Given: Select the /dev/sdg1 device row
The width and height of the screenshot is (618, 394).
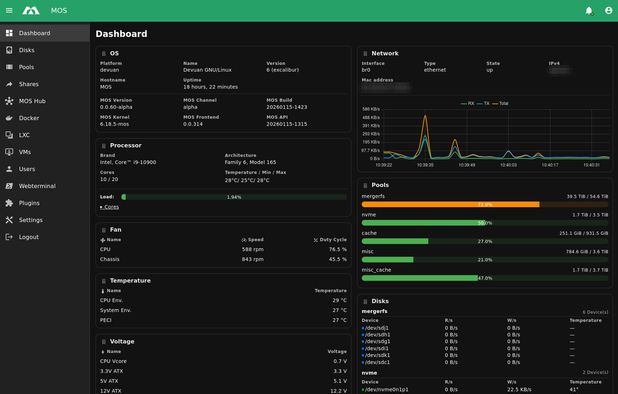Looking at the screenshot, I should click(x=485, y=342).
